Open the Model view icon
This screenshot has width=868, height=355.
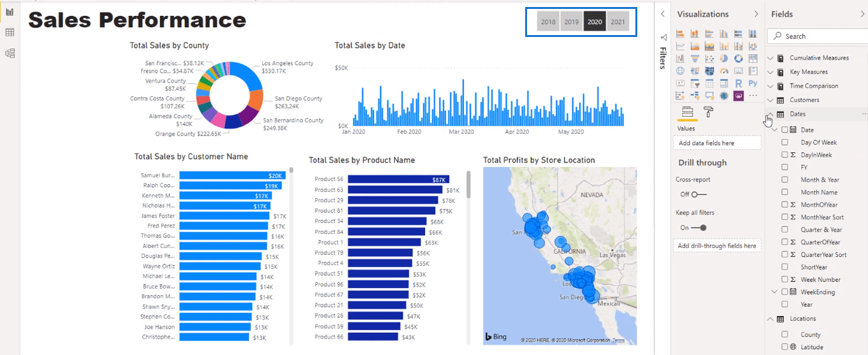(10, 54)
